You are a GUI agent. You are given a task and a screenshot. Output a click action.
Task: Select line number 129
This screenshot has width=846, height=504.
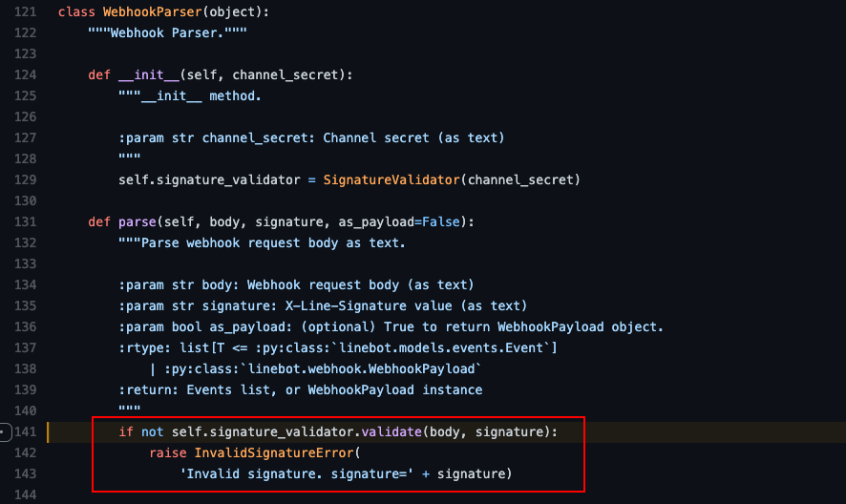[x=26, y=179]
